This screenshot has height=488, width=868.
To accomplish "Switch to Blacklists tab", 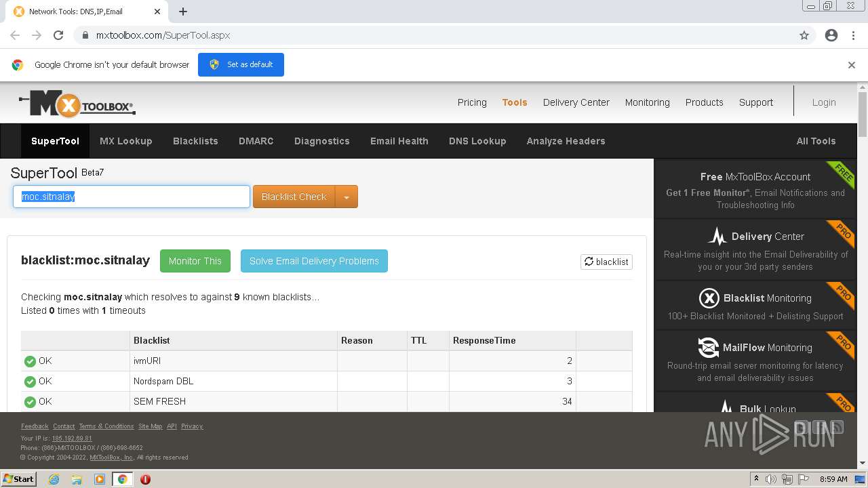I will 195,141.
